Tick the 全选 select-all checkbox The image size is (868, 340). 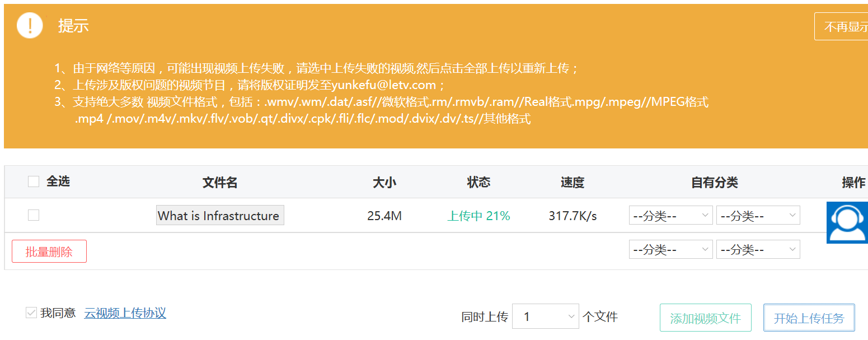[x=34, y=181]
